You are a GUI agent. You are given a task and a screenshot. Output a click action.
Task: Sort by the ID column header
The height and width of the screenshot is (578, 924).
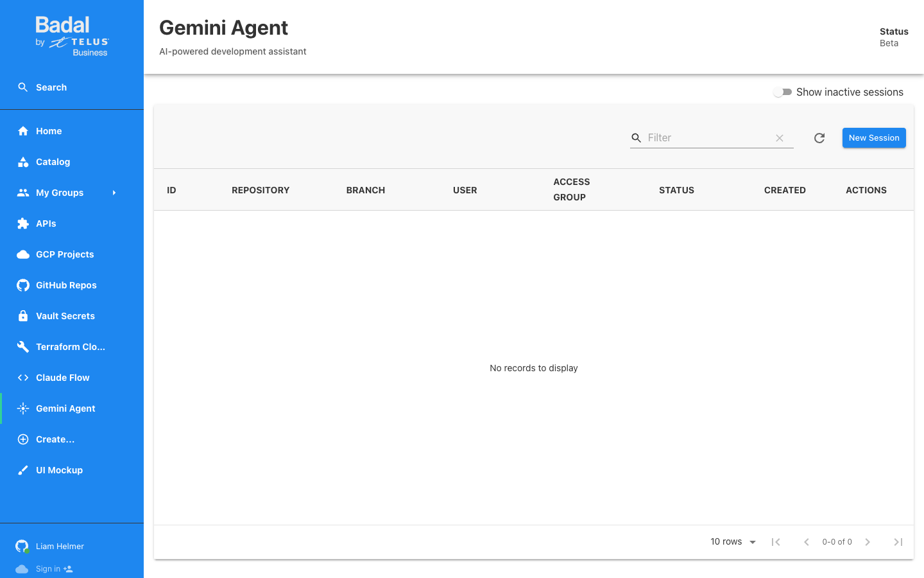point(171,190)
